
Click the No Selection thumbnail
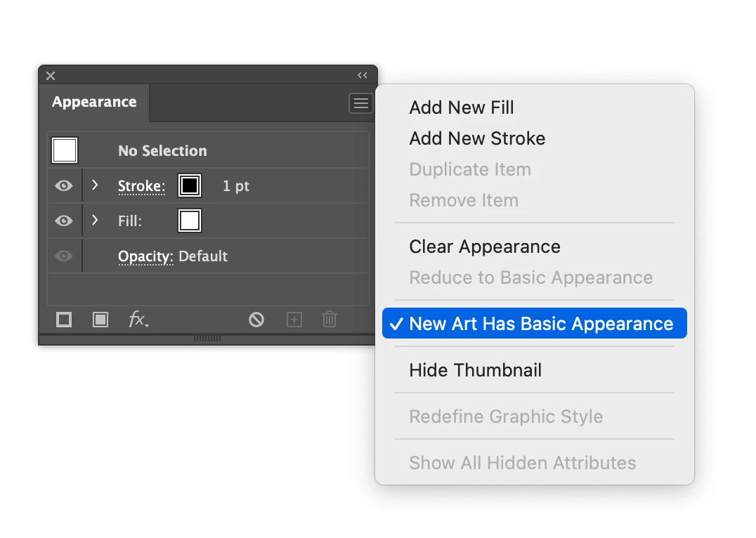[65, 150]
